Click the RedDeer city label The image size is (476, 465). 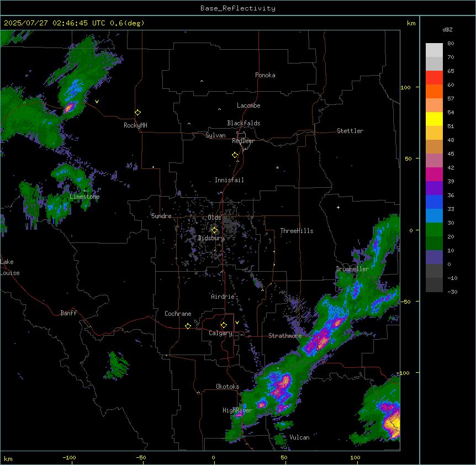[x=243, y=141]
